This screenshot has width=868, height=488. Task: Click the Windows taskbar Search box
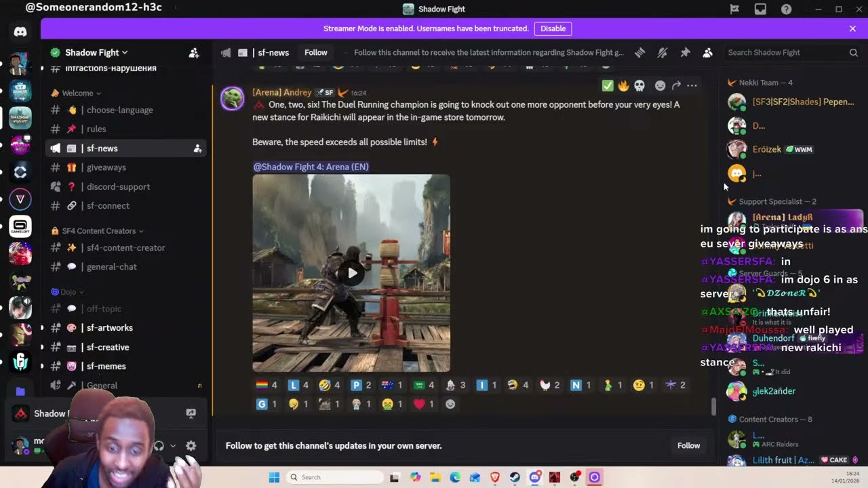pyautogui.click(x=334, y=477)
